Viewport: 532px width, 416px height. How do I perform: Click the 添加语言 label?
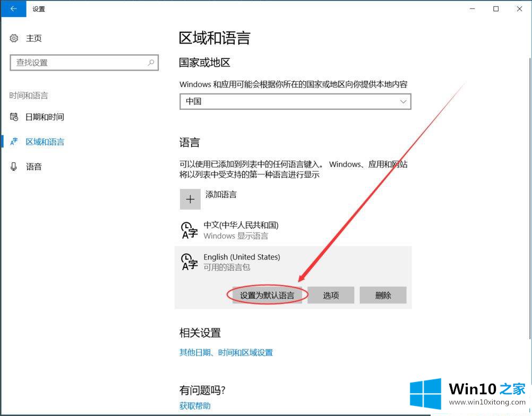tap(221, 194)
